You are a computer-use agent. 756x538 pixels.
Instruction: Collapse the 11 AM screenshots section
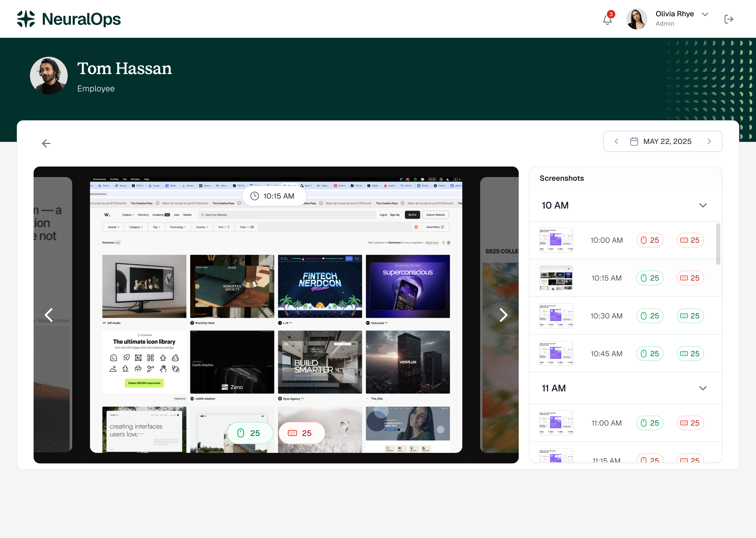(703, 388)
